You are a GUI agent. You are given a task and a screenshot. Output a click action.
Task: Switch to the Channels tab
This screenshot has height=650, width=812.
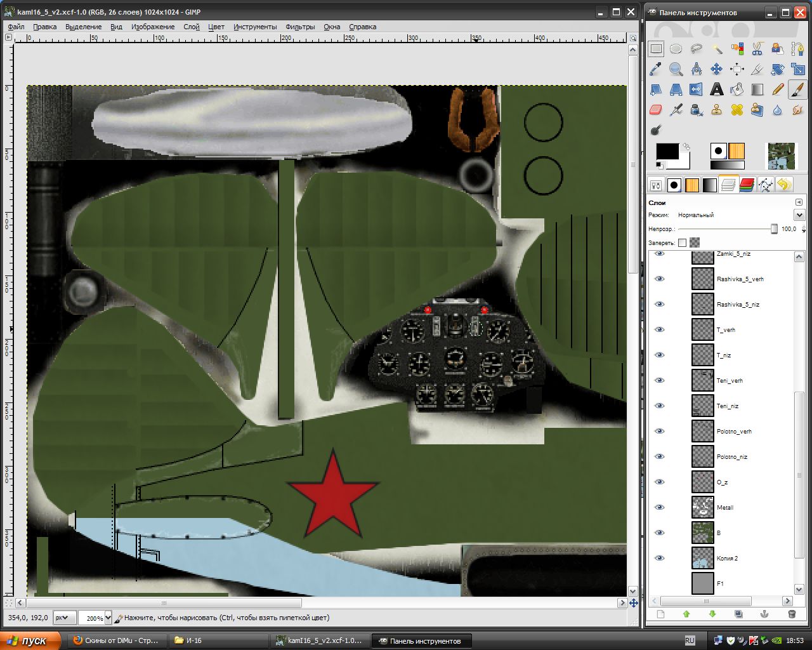(x=748, y=185)
